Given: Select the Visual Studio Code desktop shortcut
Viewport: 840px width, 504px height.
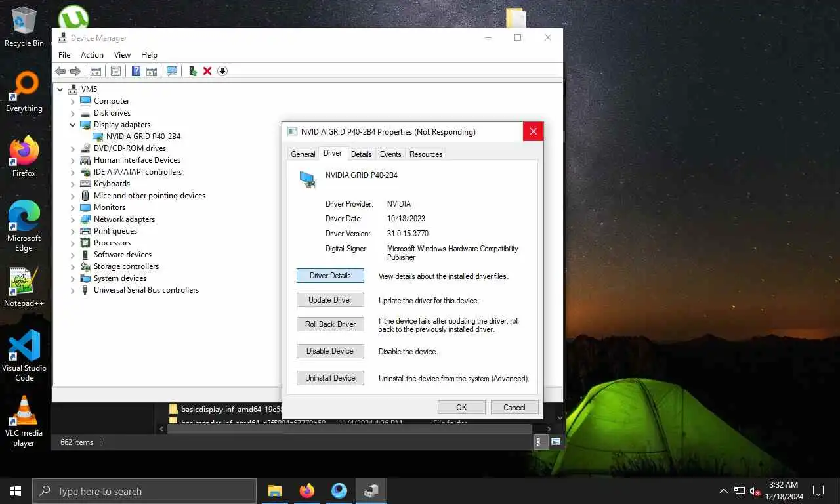Looking at the screenshot, I should 24,356.
